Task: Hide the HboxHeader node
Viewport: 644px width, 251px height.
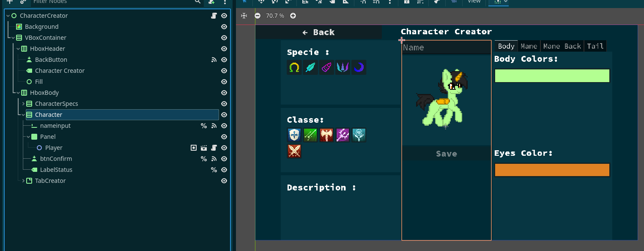Action: coord(224,49)
